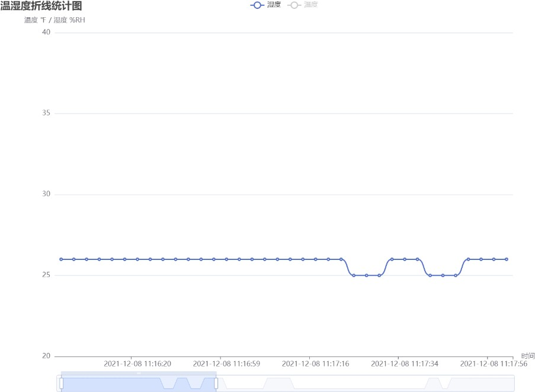Click the y-axis name 温度 ℉ / 湿度 %RH
This screenshot has width=535, height=392.
pyautogui.click(x=55, y=20)
